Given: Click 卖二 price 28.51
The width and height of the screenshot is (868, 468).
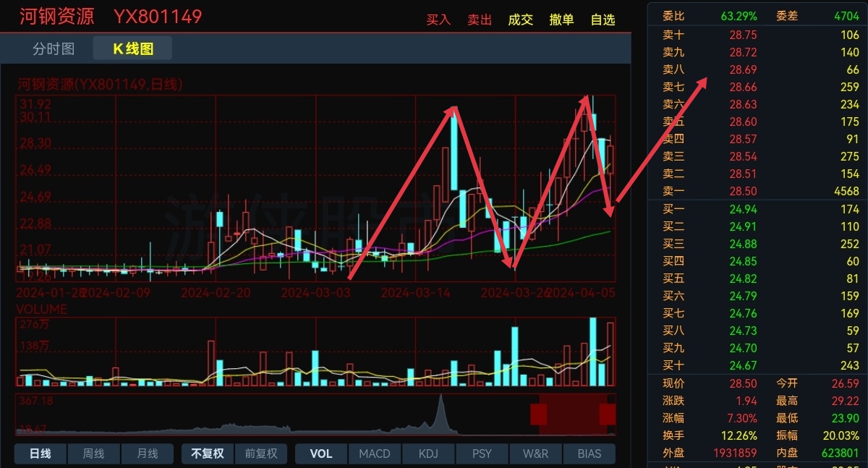Looking at the screenshot, I should pos(743,174).
